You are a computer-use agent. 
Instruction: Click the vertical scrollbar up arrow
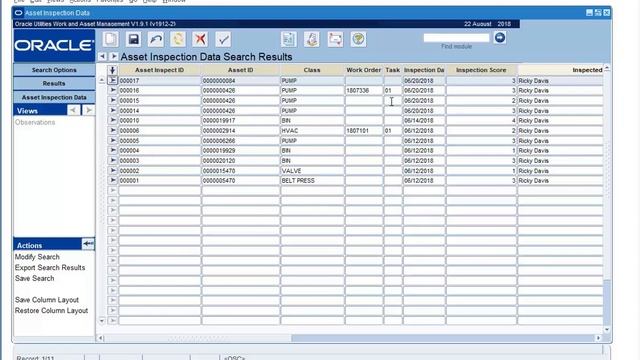coord(607,69)
